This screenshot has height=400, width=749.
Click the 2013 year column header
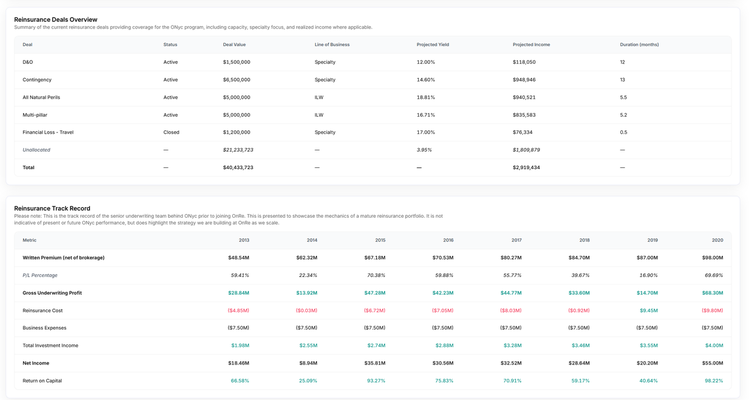244,240
